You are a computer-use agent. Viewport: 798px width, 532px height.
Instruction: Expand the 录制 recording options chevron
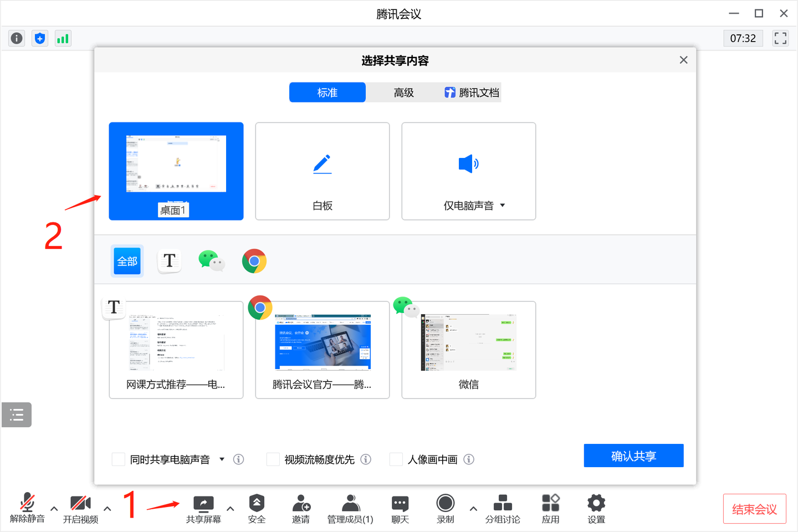[x=473, y=508]
